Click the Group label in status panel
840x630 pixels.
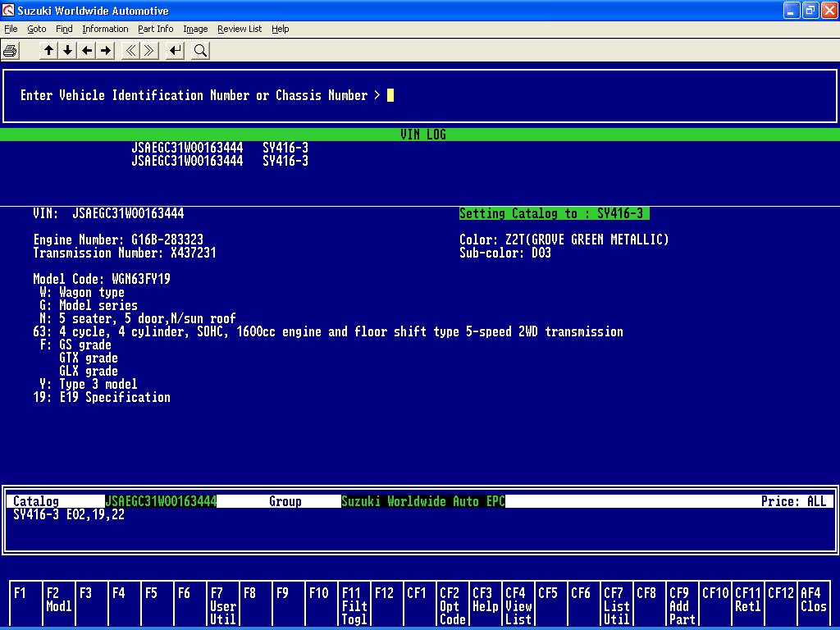pyautogui.click(x=285, y=501)
